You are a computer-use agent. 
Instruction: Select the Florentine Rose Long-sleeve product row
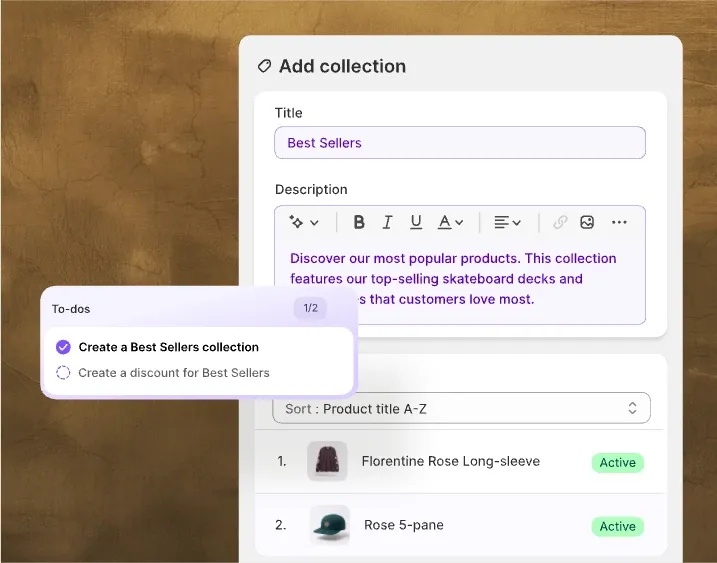tap(450, 462)
